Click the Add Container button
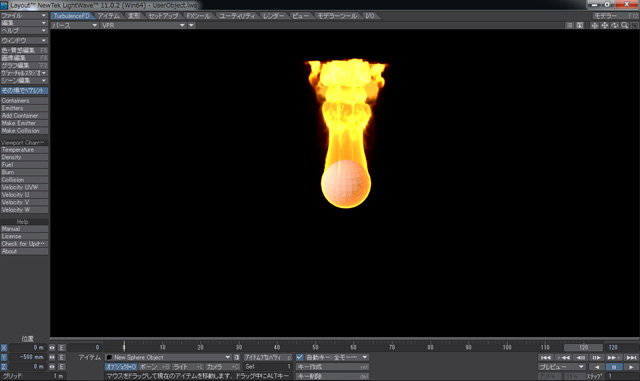Viewport: 640px width, 381px height. (24, 116)
